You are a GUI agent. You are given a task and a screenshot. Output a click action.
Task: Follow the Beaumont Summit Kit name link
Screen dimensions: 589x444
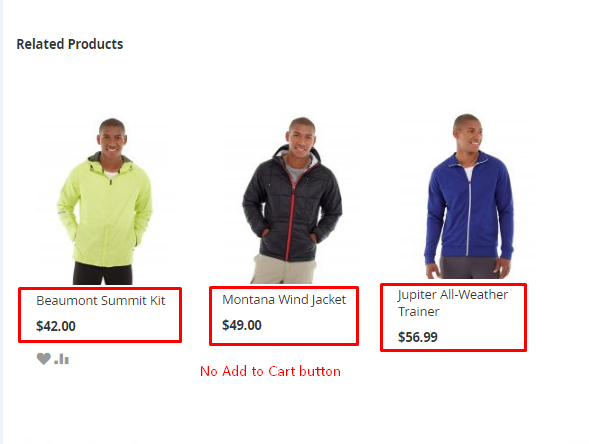pyautogui.click(x=101, y=301)
